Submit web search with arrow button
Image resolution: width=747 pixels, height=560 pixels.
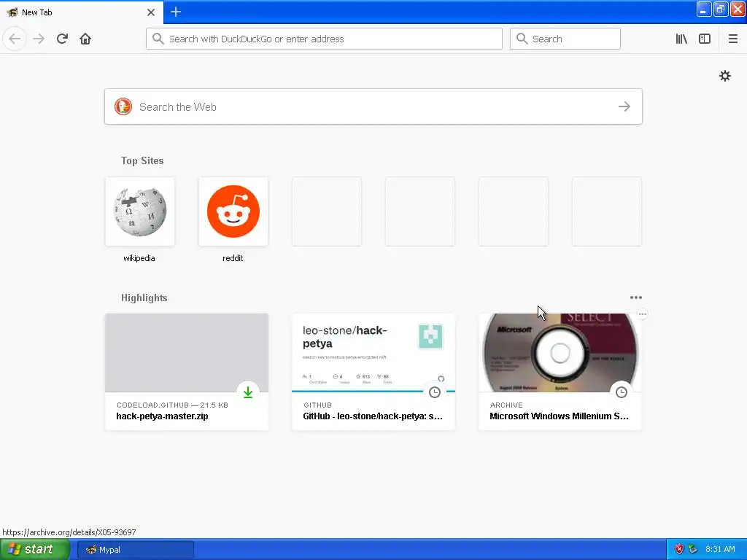624,106
